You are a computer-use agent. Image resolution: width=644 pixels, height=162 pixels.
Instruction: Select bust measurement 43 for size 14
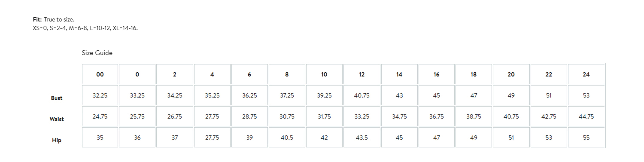[x=399, y=95]
